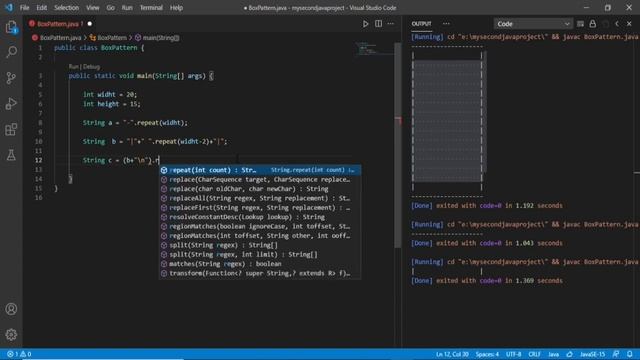Select regionMatches(boolean ignoreCase...) suggestion
Image resolution: width=640 pixels, height=360 pixels.
point(260,227)
